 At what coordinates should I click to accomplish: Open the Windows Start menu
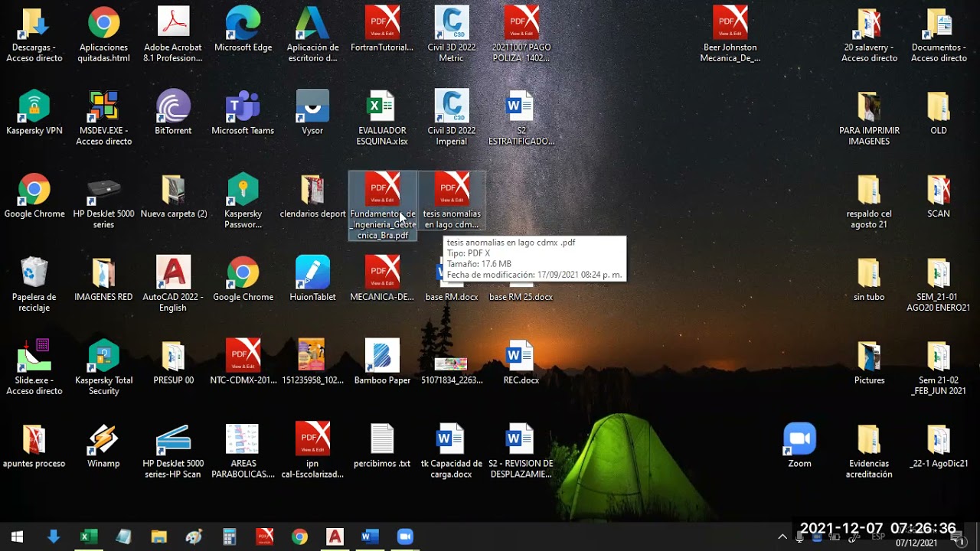18,536
